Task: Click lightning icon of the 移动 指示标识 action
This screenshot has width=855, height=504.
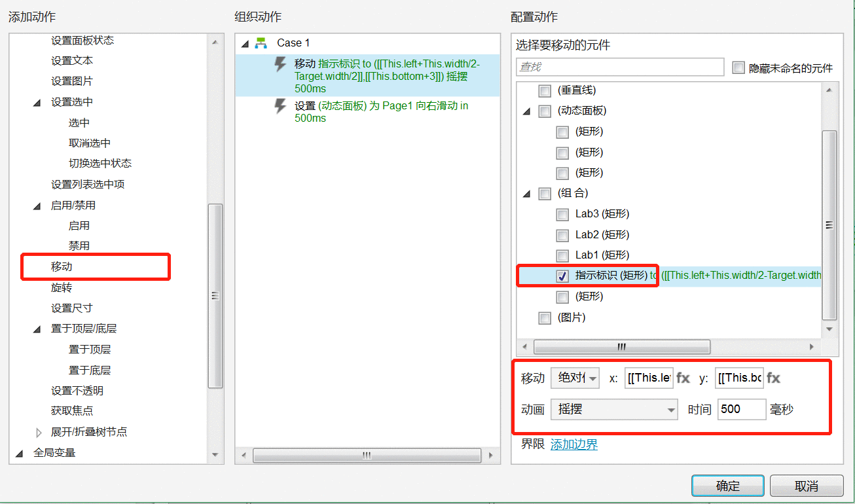Action: click(280, 64)
